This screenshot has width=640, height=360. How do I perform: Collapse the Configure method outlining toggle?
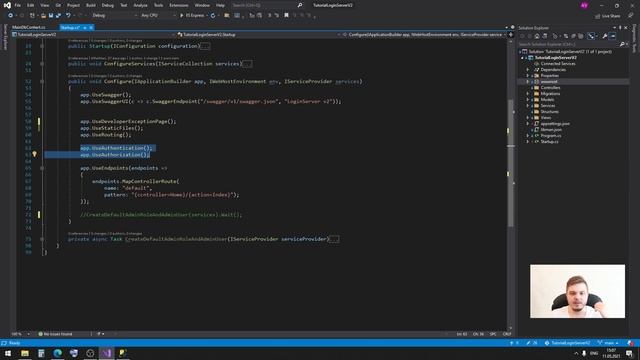coord(42,81)
